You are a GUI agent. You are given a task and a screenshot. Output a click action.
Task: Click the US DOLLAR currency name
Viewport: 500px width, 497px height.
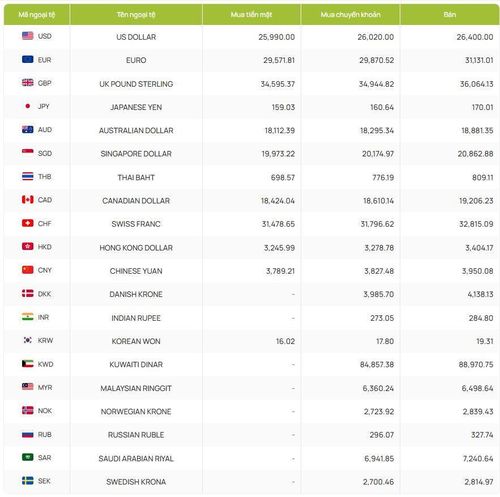(136, 37)
